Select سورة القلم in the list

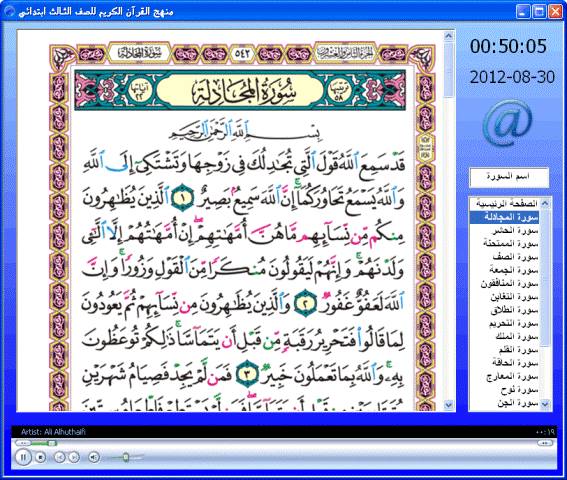504,350
